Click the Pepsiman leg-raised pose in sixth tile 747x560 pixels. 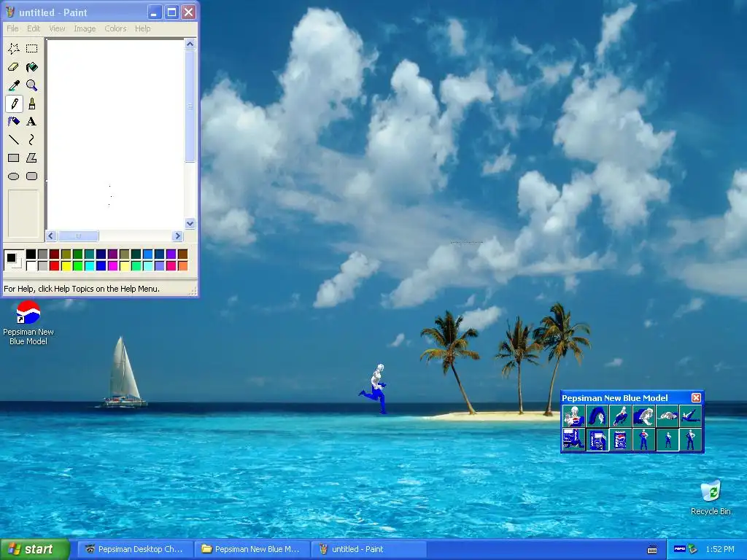(x=690, y=416)
